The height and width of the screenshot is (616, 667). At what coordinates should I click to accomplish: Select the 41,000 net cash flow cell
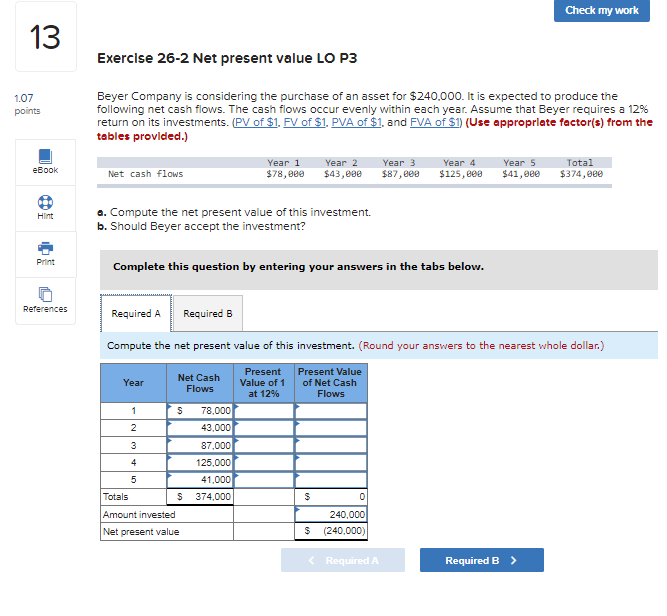200,480
